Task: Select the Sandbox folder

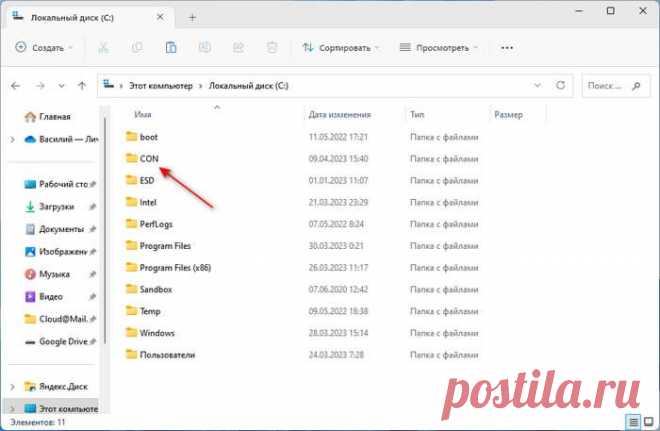Action: [149, 290]
